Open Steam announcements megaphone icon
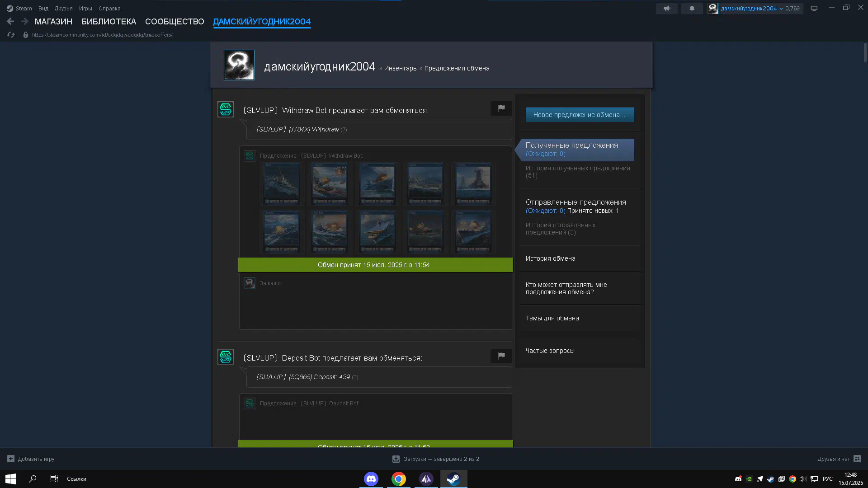 pyautogui.click(x=667, y=8)
